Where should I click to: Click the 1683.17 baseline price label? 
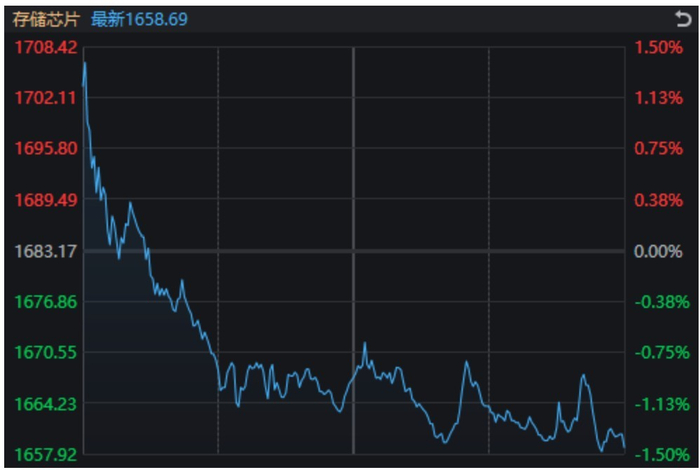click(46, 251)
